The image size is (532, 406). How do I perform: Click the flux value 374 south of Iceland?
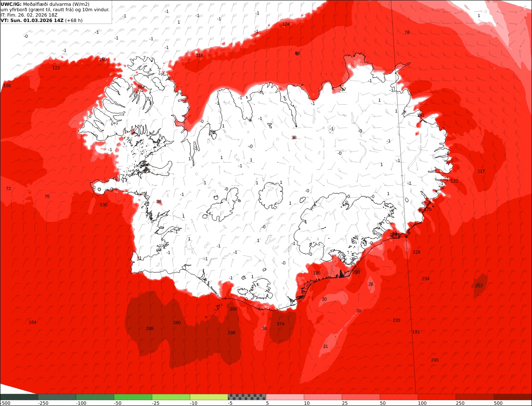[x=281, y=324]
